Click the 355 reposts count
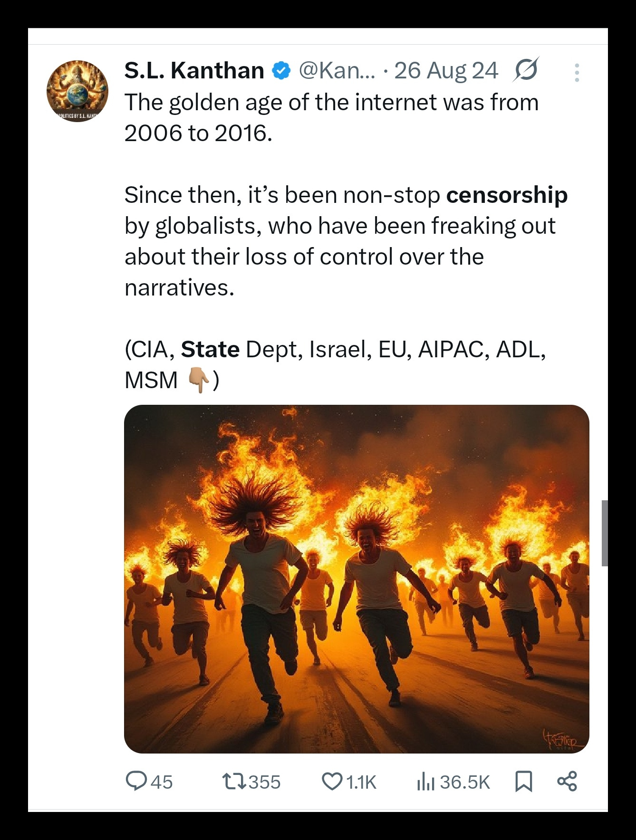Screen dimensions: 636x840 pyautogui.click(x=265, y=782)
